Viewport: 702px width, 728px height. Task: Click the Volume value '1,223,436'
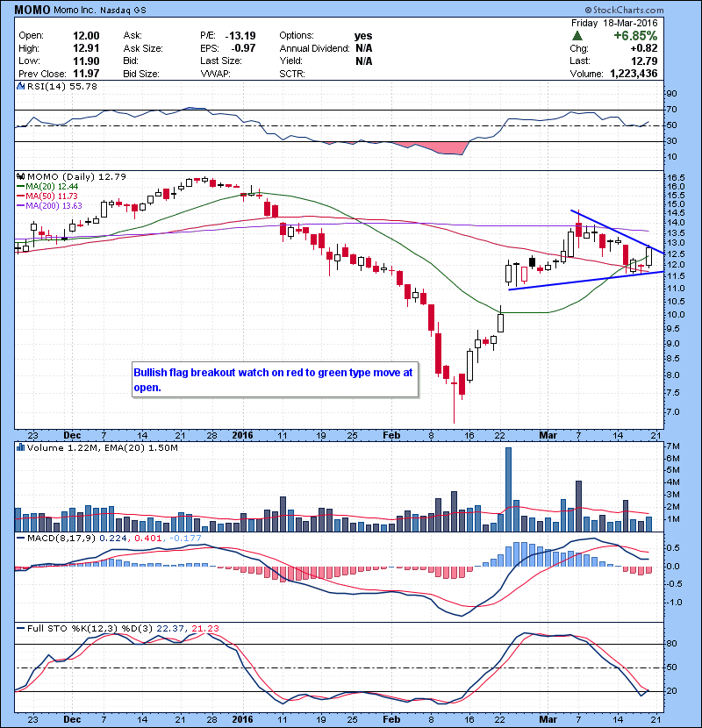[634, 74]
